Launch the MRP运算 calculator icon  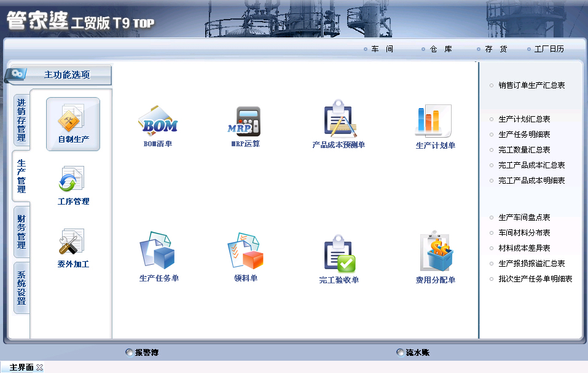[x=245, y=121]
